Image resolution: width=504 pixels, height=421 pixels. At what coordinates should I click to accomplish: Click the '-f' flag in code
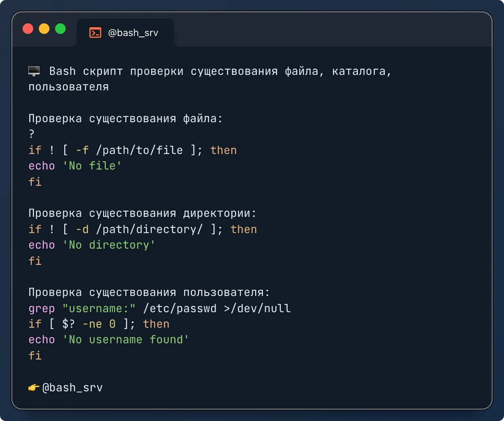pyautogui.click(x=82, y=150)
